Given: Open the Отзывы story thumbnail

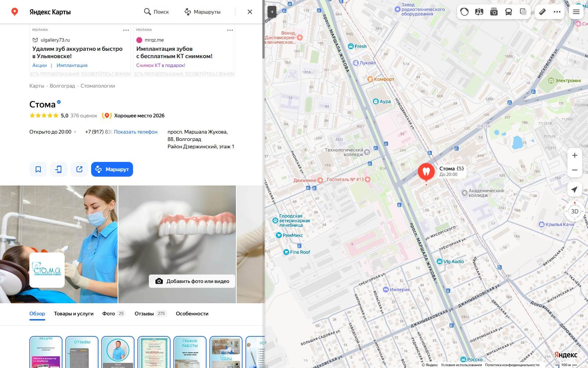Looking at the screenshot, I should coord(82,352).
